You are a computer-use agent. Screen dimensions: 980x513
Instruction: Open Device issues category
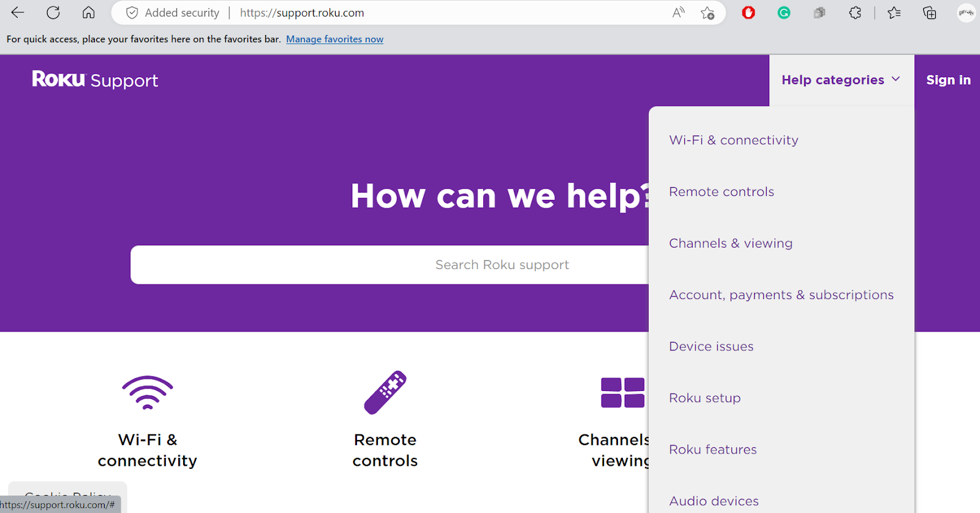click(x=711, y=346)
